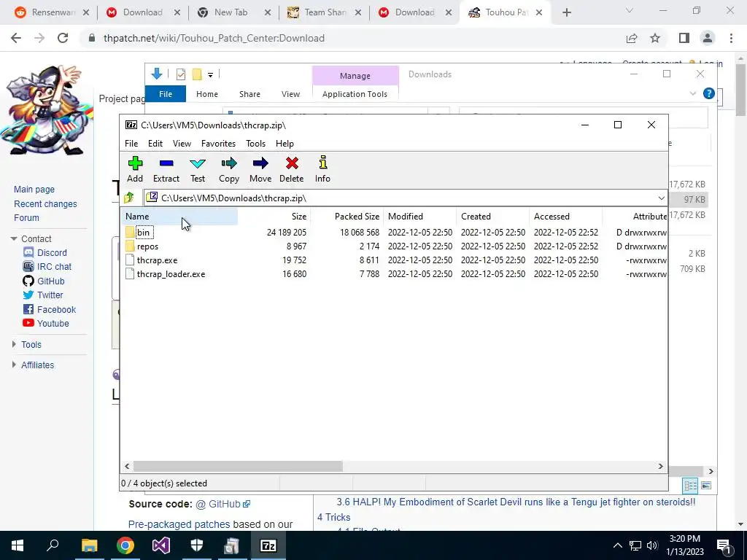Open the IRC chat link
The height and width of the screenshot is (560, 747).
pyautogui.click(x=54, y=267)
